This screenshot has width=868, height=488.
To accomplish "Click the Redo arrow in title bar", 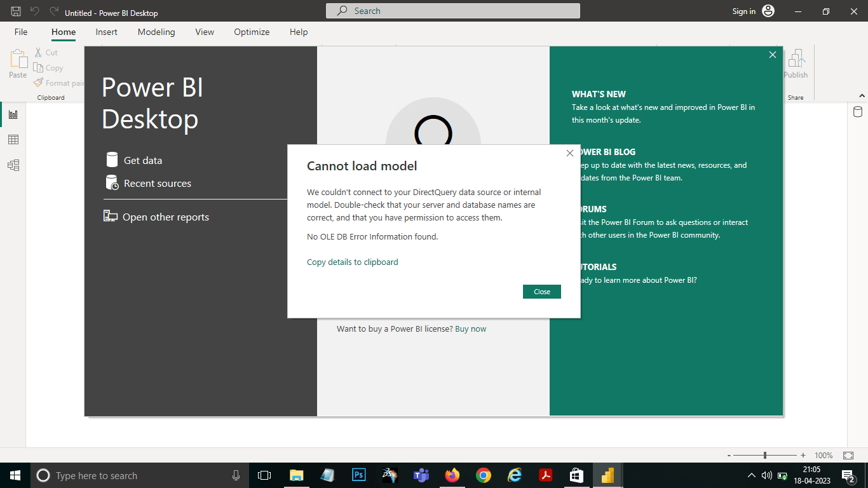I will [54, 11].
